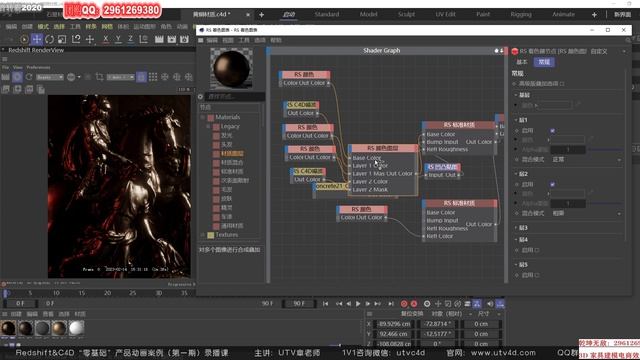640x360 pixels.
Task: Click the node search input field
Action: coord(235,97)
